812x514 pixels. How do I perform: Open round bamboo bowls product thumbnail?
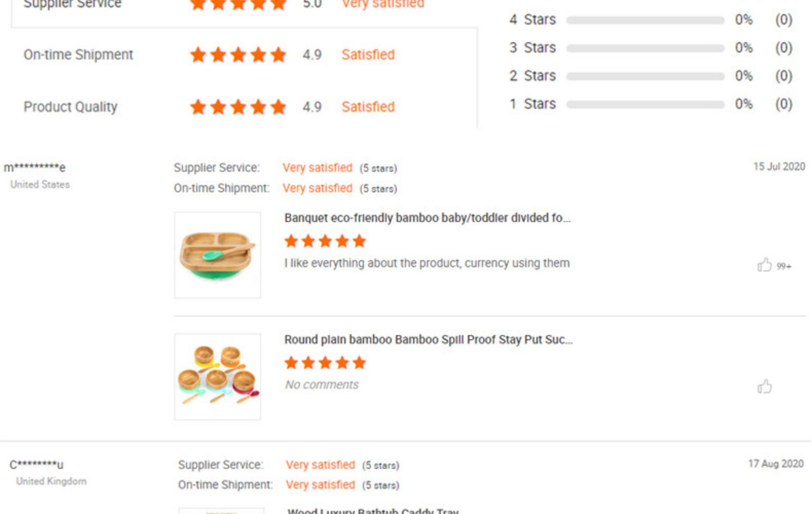tap(217, 377)
